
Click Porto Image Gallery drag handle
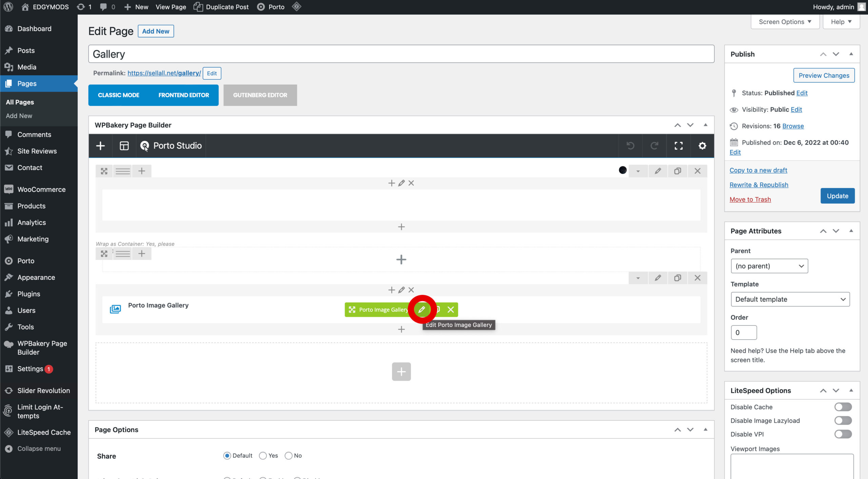click(x=352, y=309)
